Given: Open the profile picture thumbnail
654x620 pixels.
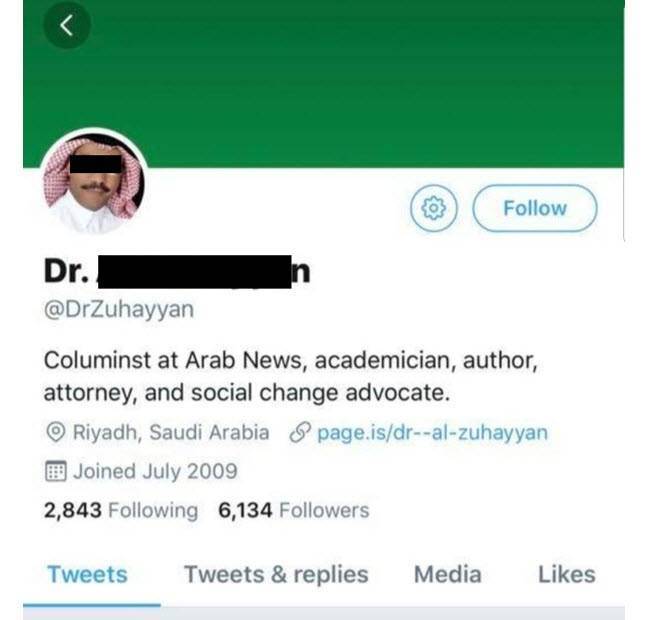Looking at the screenshot, I should click(94, 182).
